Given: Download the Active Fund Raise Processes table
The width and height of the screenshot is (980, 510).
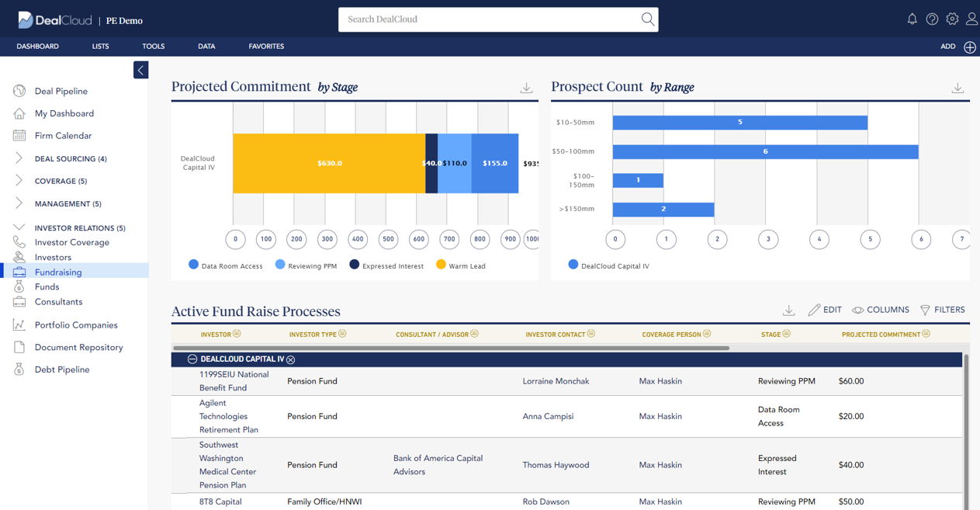Looking at the screenshot, I should coord(788,311).
